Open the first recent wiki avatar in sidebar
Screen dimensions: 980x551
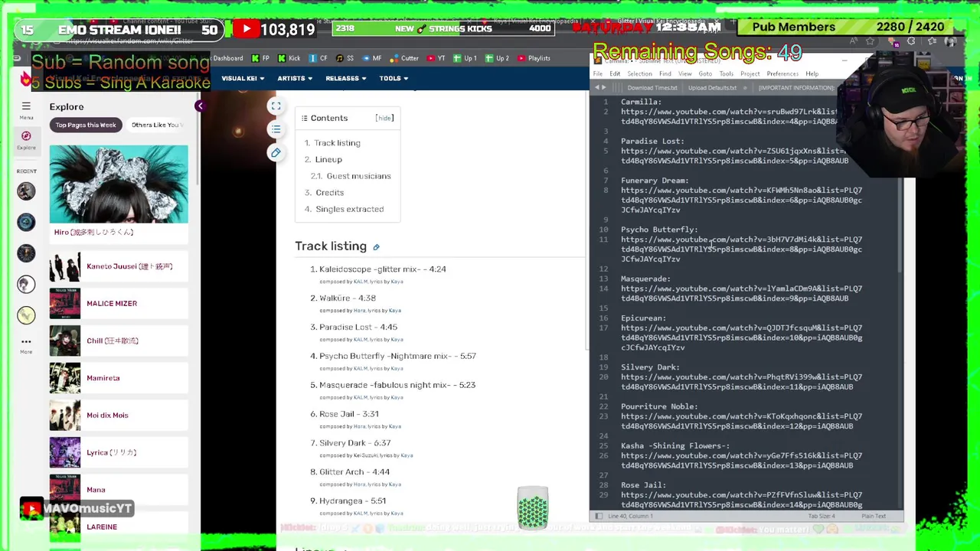coord(26,191)
